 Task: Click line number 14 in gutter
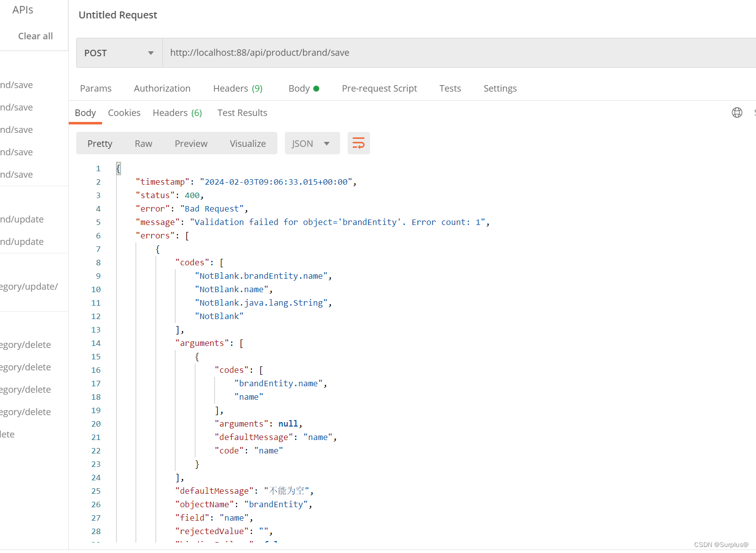point(96,343)
